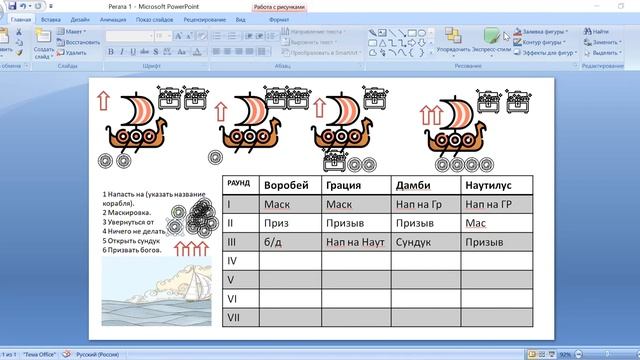Select the sea sailboat picture on slide
Image resolution: width=640 pixels, height=360 pixels.
point(156,291)
